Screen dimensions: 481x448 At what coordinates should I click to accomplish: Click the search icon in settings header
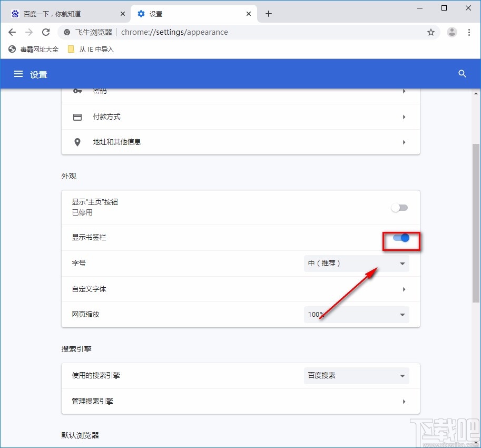(462, 74)
